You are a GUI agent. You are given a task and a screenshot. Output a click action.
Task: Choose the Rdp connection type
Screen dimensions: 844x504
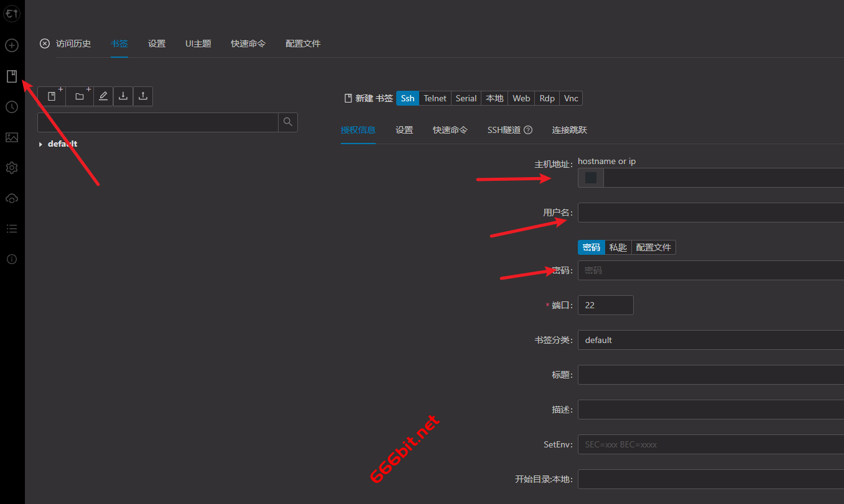(x=547, y=98)
